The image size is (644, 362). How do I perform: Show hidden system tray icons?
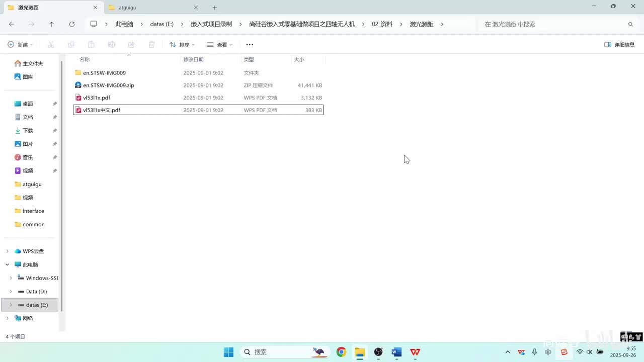(x=508, y=352)
